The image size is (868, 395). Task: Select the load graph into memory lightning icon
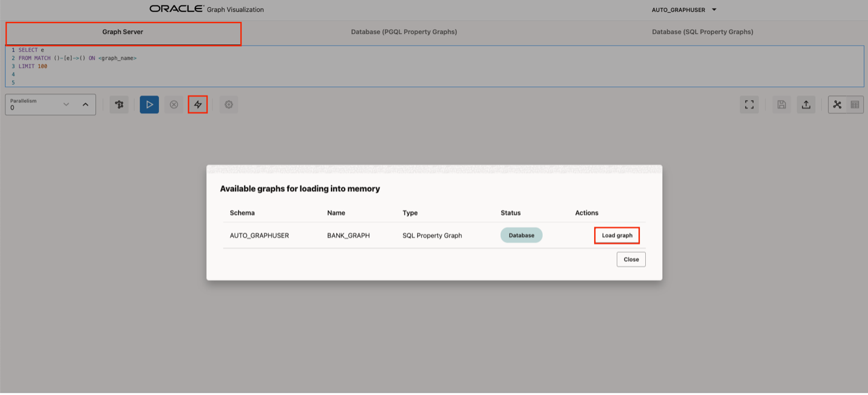pos(197,104)
